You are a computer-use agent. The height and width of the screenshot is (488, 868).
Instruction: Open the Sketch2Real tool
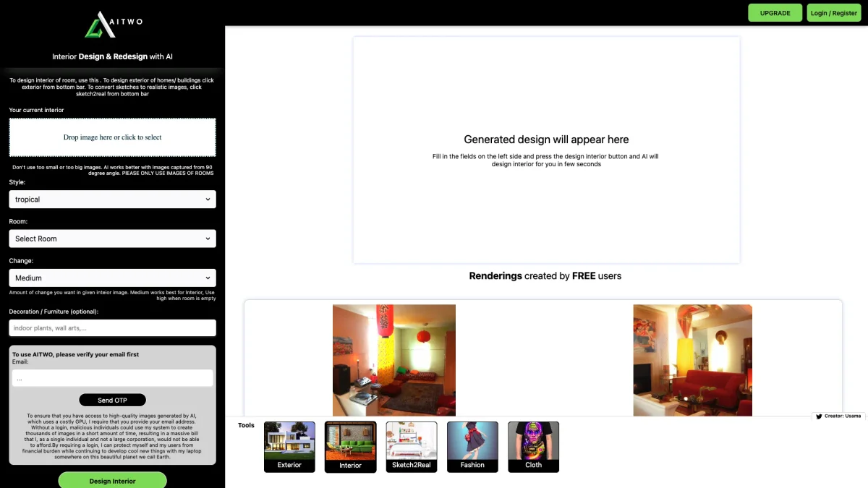tap(412, 447)
